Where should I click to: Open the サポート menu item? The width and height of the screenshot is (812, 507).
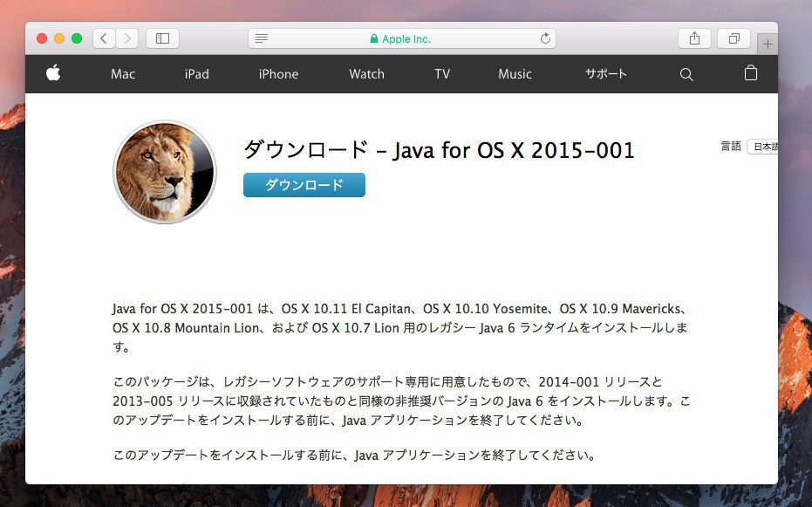tap(606, 74)
